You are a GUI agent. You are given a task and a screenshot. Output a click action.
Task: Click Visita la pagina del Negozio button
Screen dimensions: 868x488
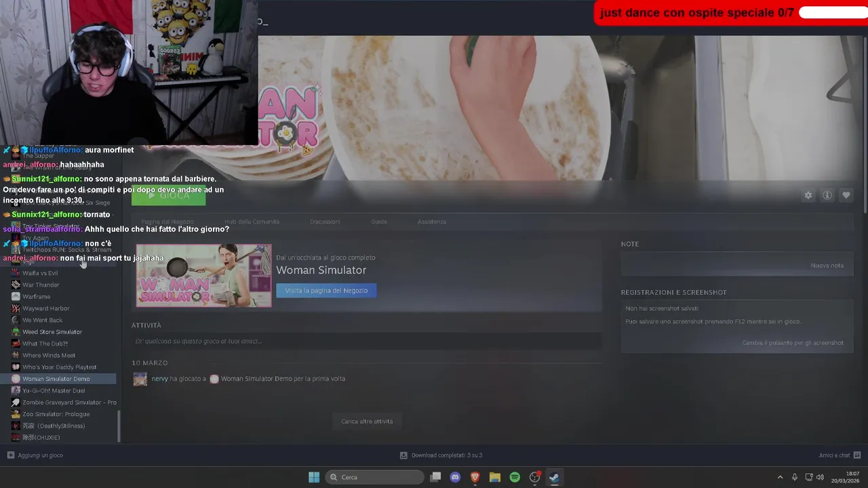tap(326, 290)
